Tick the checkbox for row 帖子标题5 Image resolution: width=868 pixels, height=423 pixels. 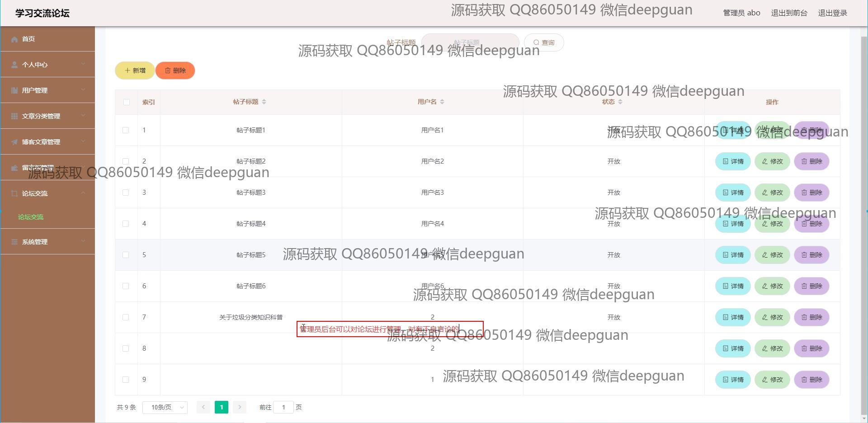pyautogui.click(x=126, y=255)
